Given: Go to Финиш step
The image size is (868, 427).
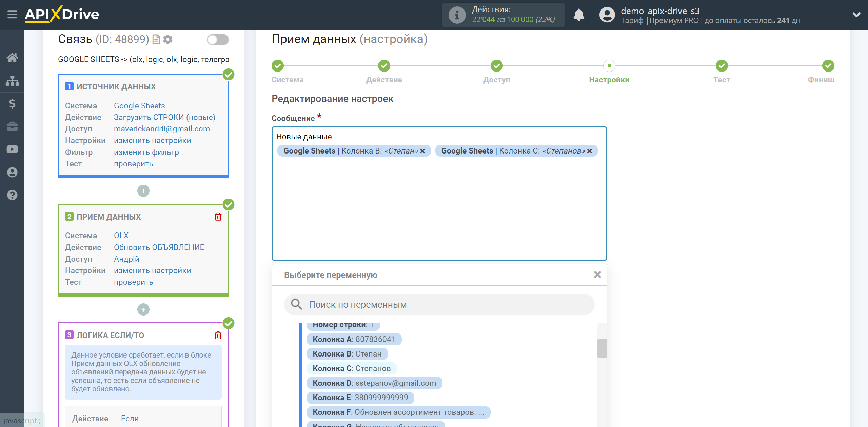Looking at the screenshot, I should (x=828, y=66).
